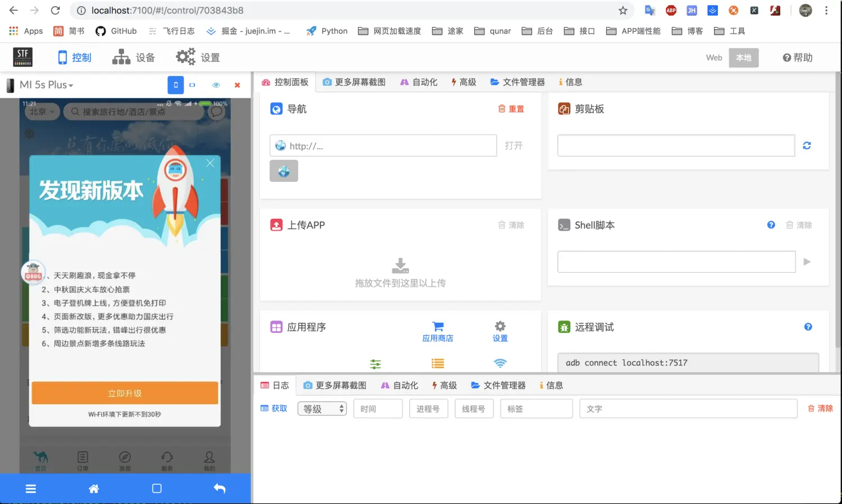842x504 pixels.
Task: Click the 清除 button in 上传APP panel
Action: point(511,225)
